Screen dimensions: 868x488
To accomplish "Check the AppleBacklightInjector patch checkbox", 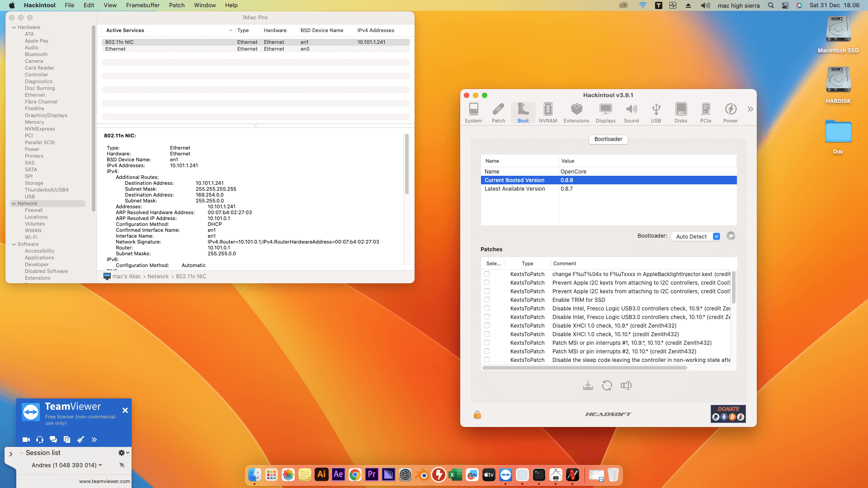I will pyautogui.click(x=487, y=274).
